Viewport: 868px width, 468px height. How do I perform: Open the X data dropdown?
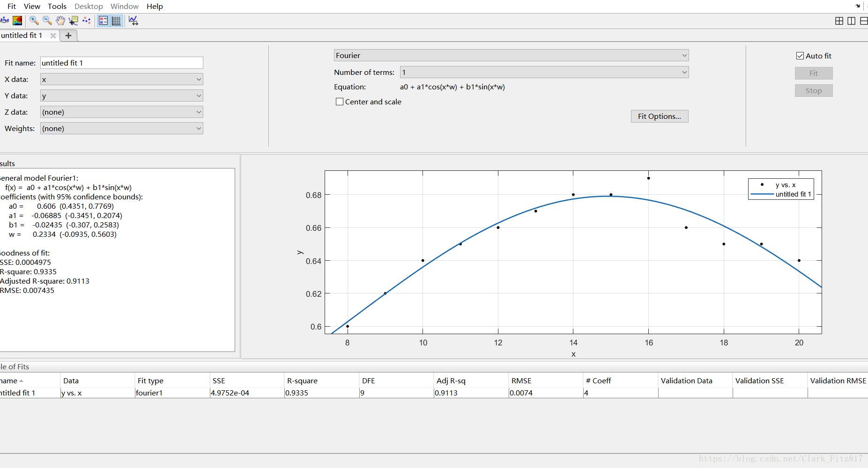tap(121, 79)
